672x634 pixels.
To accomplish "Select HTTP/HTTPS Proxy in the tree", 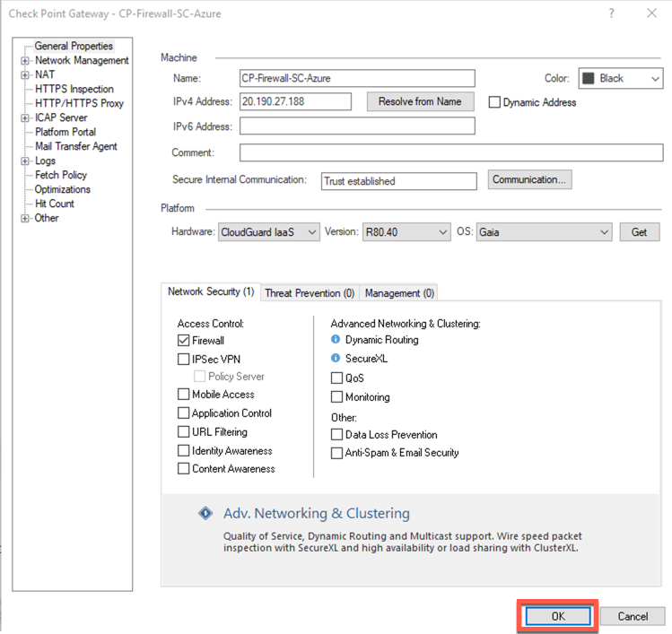I will [x=79, y=103].
